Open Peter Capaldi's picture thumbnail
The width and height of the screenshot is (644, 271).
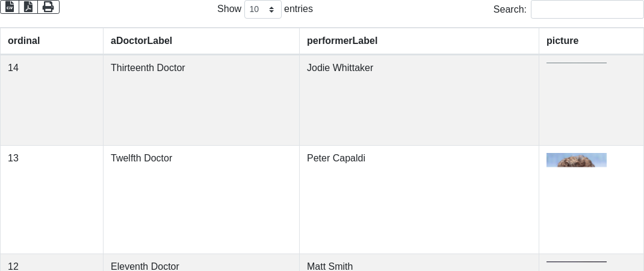577,160
